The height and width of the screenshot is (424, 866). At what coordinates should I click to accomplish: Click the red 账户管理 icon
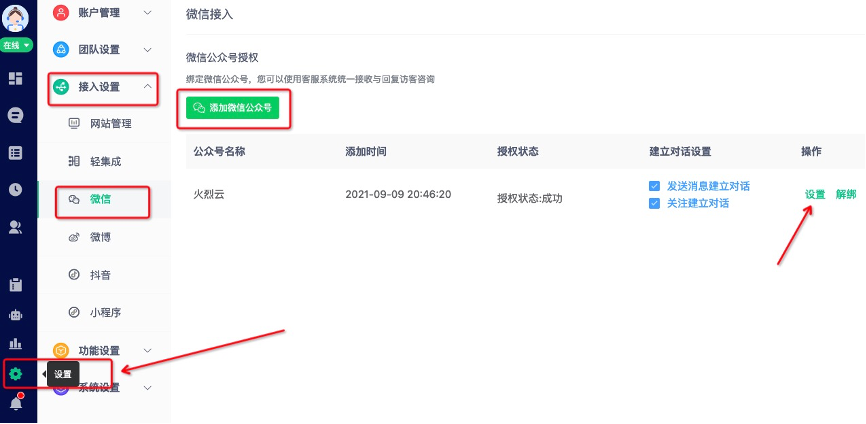(61, 12)
